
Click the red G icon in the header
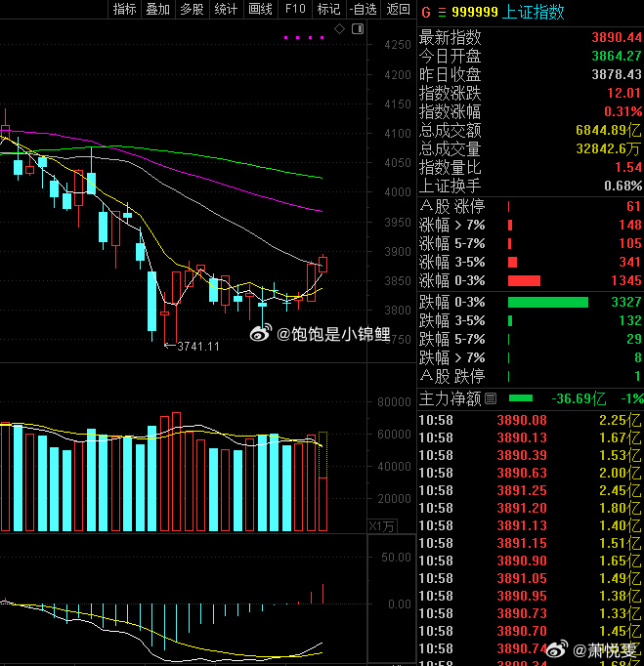[x=426, y=13]
